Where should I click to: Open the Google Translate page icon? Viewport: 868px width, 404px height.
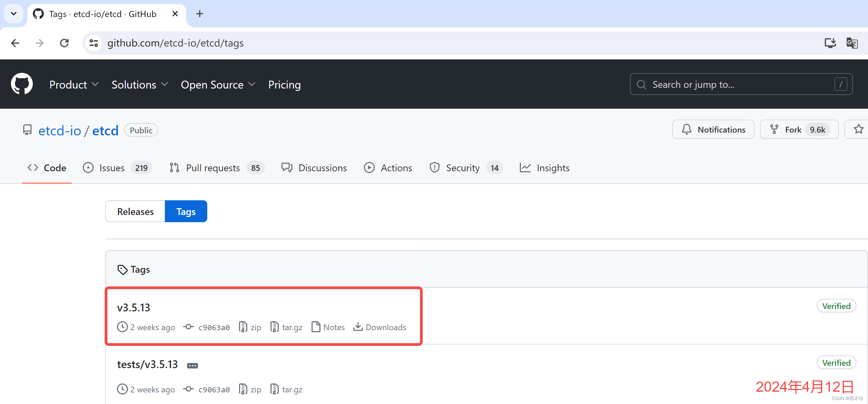point(852,43)
